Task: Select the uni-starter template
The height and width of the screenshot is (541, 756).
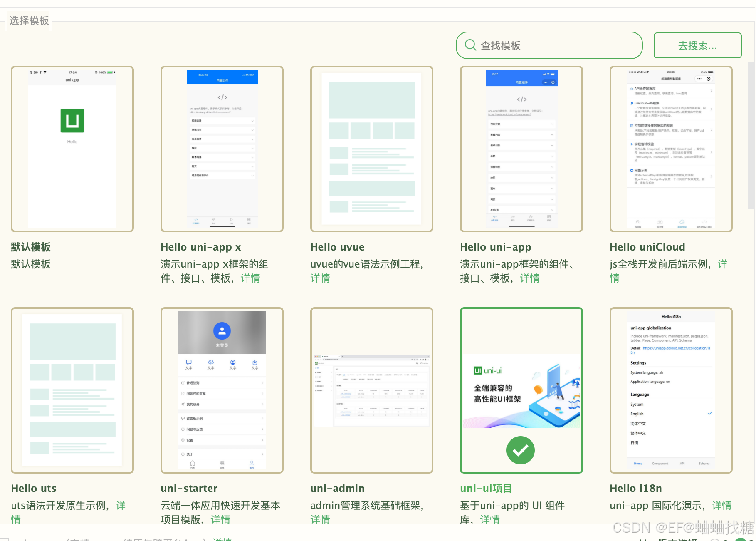Action: 222,390
